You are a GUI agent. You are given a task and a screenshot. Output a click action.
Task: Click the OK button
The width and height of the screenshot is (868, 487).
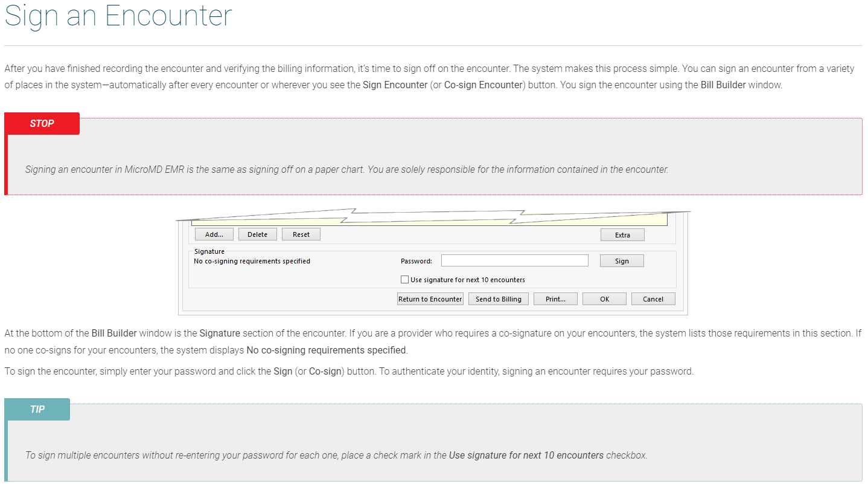pyautogui.click(x=604, y=299)
